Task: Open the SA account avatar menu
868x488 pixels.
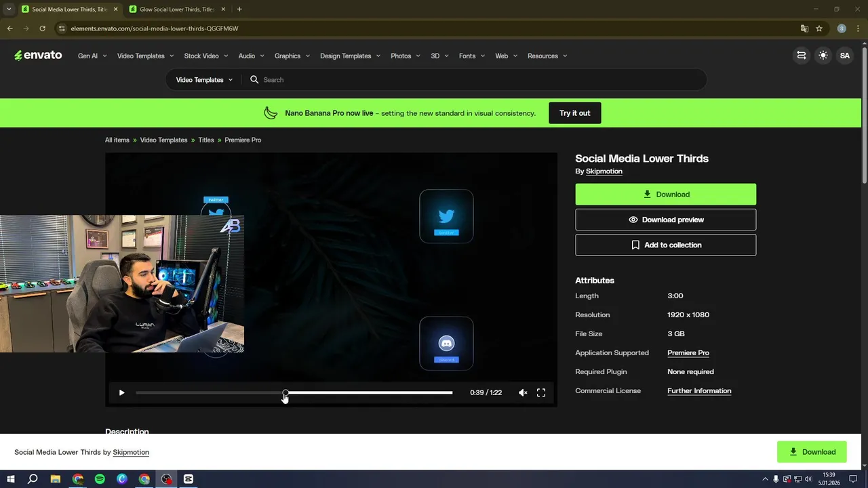Action: coord(845,56)
